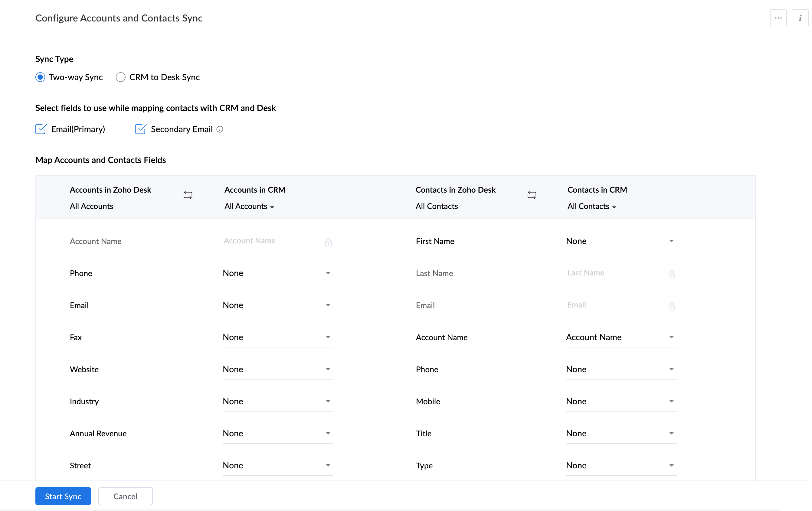Open contacts Account Name mapping dropdown

click(621, 337)
